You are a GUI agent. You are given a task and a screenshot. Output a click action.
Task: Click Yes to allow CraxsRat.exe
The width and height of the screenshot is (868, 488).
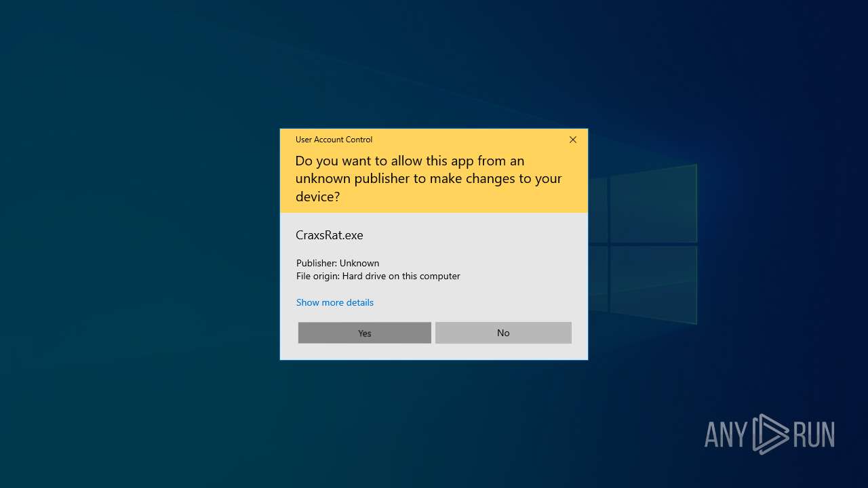tap(364, 333)
